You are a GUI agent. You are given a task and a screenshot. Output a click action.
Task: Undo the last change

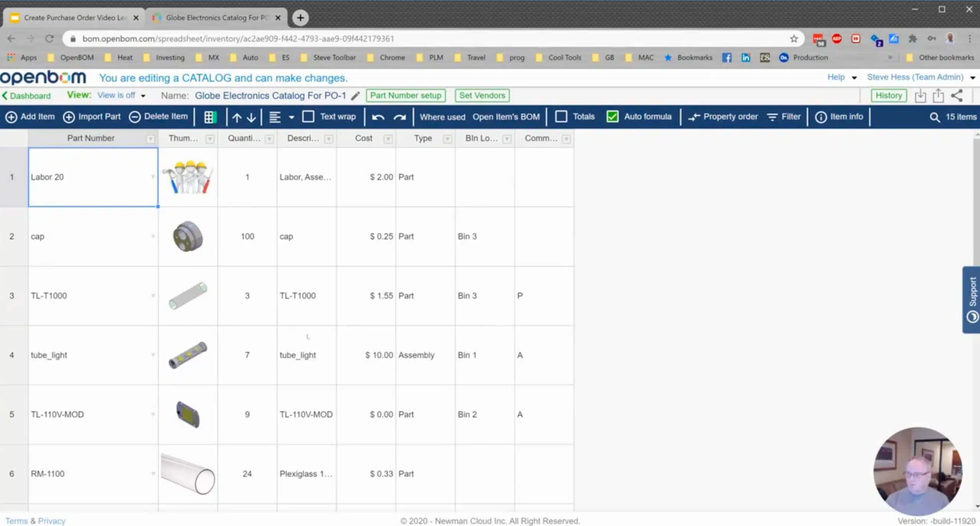point(378,117)
